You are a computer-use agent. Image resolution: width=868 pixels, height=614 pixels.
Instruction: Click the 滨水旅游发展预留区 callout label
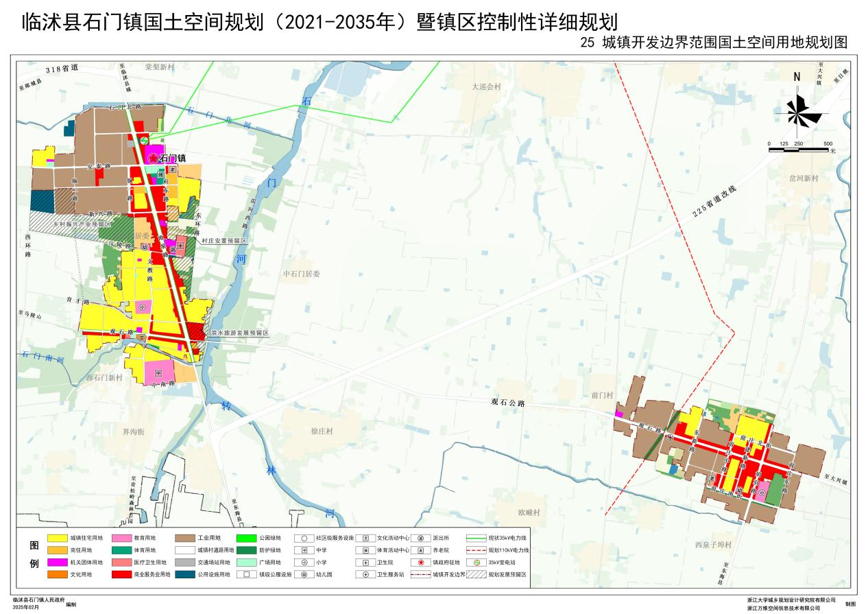(x=240, y=333)
